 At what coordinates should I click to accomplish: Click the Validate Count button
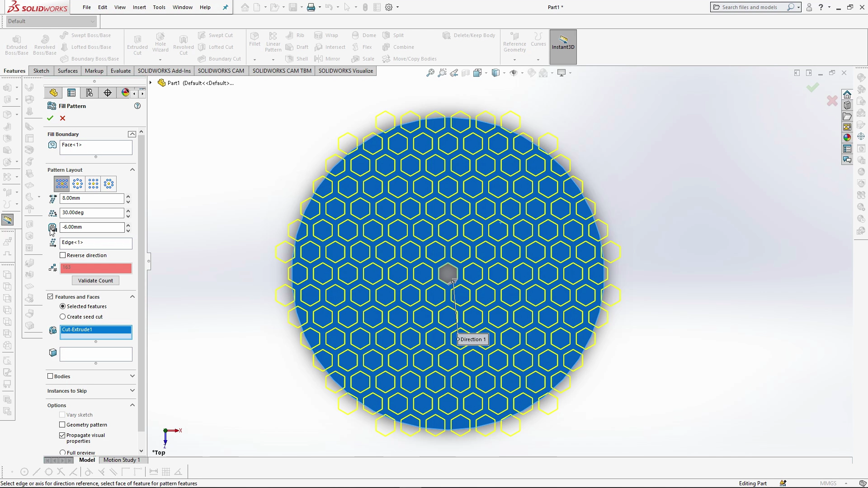[x=95, y=281]
